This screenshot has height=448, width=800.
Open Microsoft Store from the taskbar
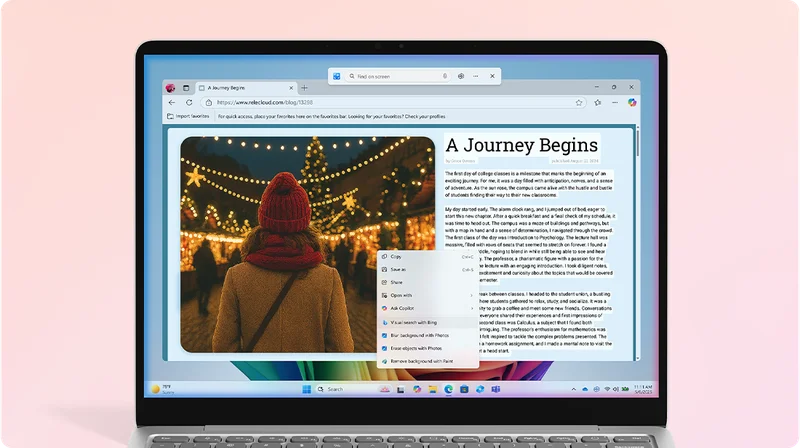[464, 389]
